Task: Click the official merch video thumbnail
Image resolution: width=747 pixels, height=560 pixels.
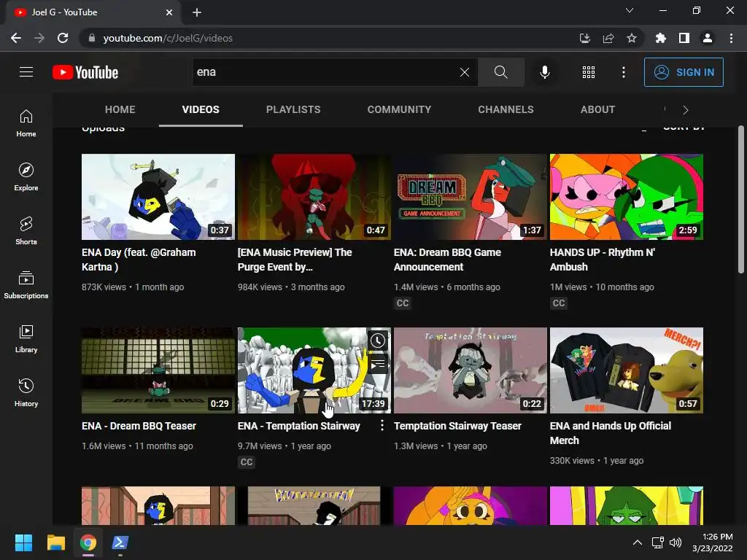Action: pyautogui.click(x=627, y=370)
